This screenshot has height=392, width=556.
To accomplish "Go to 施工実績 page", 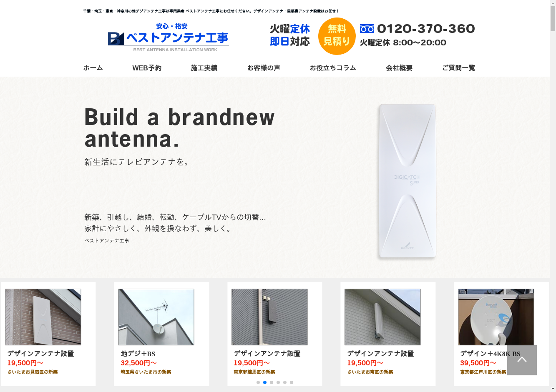I will (x=204, y=68).
